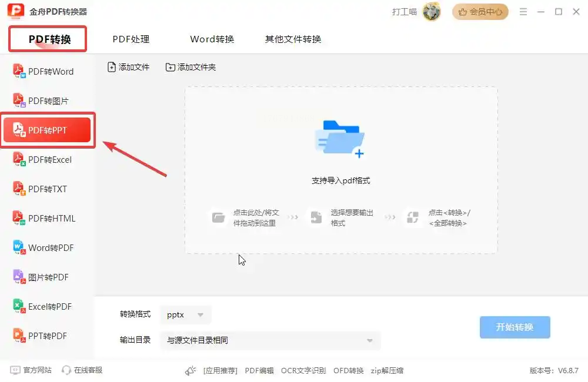Viewport: 588px width, 382px height.
Task: Open PDF转TXT conversion mode
Action: coord(40,189)
